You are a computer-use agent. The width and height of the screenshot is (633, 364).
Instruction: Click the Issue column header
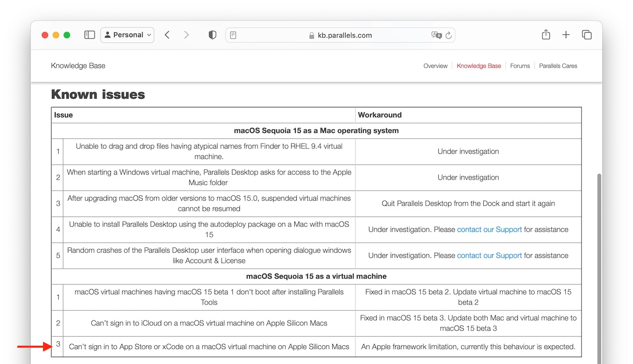63,115
